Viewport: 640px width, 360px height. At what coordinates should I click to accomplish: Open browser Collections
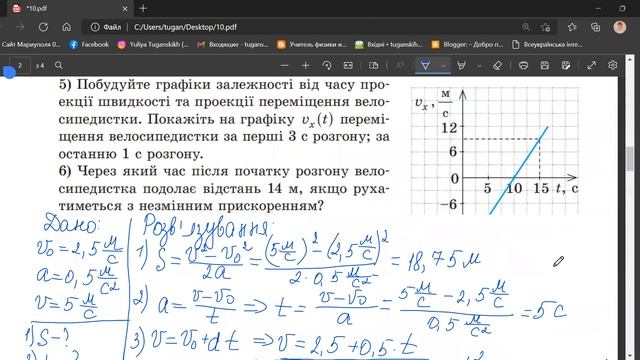tap(596, 27)
